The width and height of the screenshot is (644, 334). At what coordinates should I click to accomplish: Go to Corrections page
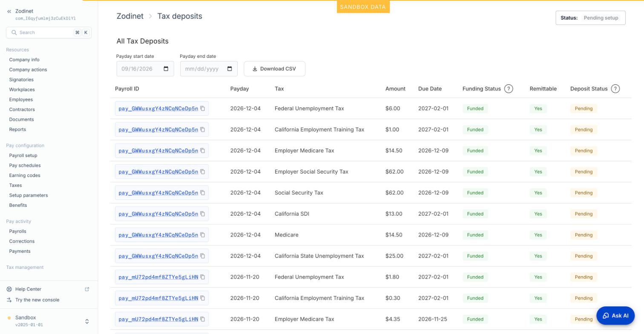[22, 241]
